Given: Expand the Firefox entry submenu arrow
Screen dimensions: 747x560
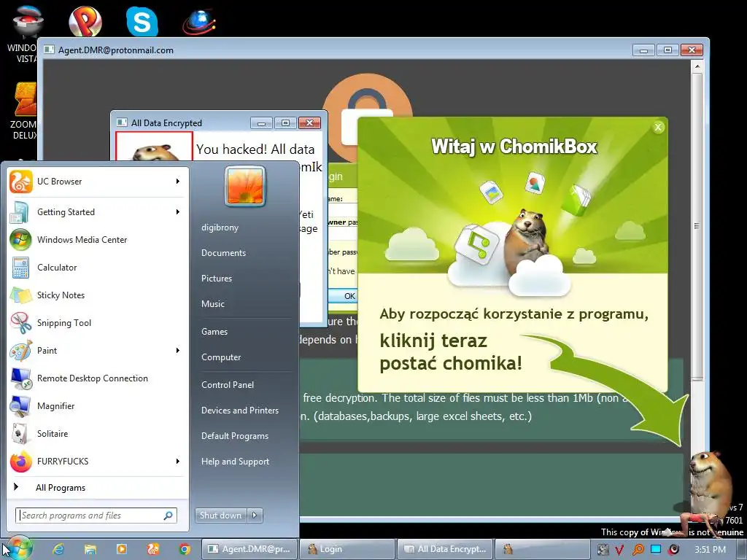Looking at the screenshot, I should (x=178, y=461).
